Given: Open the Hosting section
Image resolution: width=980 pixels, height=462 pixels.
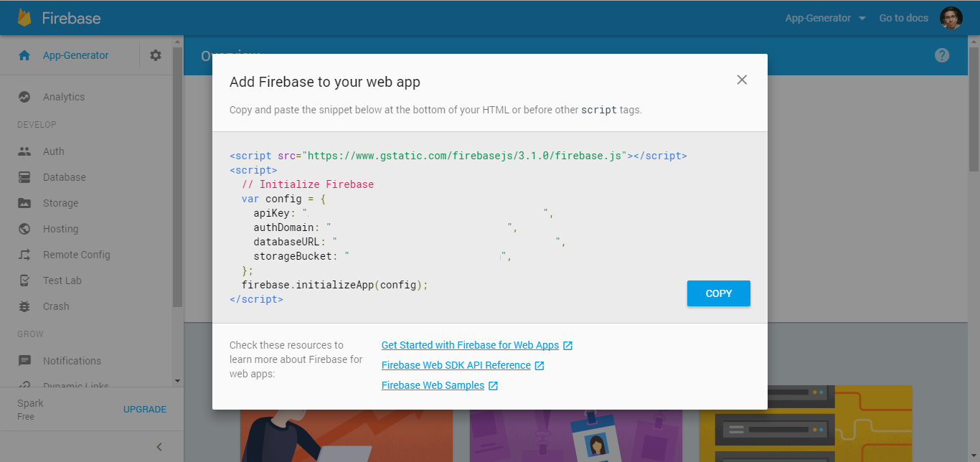Looking at the screenshot, I should coord(59,228).
